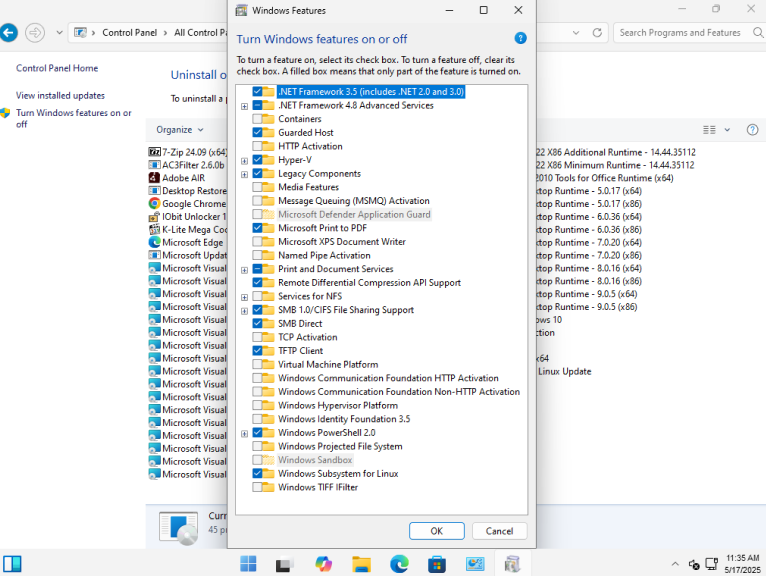Open View installed updates link

[60, 95]
